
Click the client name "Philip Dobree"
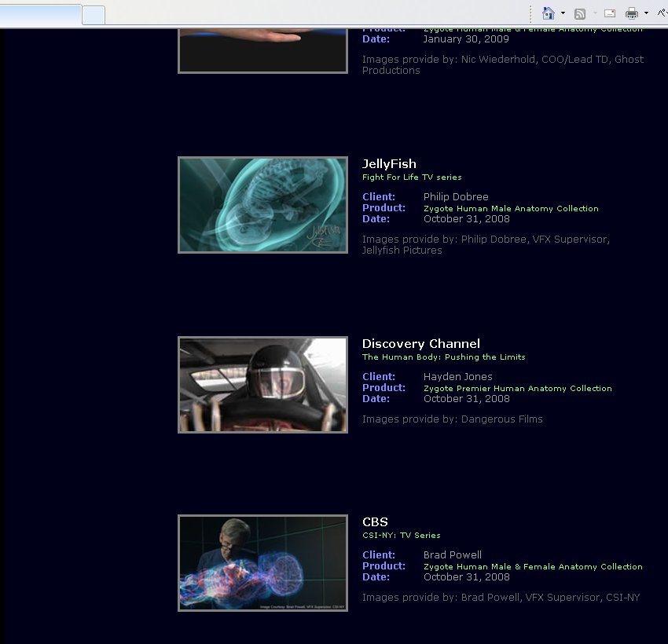[x=456, y=196]
